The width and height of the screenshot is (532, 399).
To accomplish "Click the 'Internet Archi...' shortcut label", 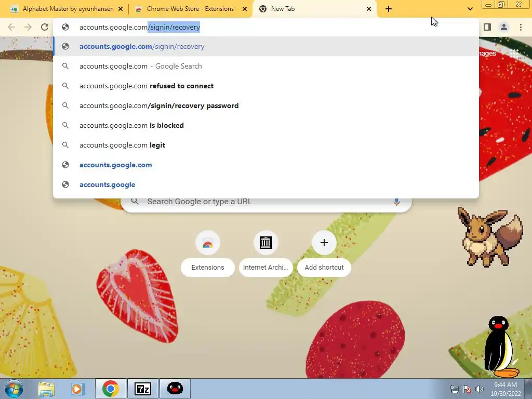I will pyautogui.click(x=265, y=268).
